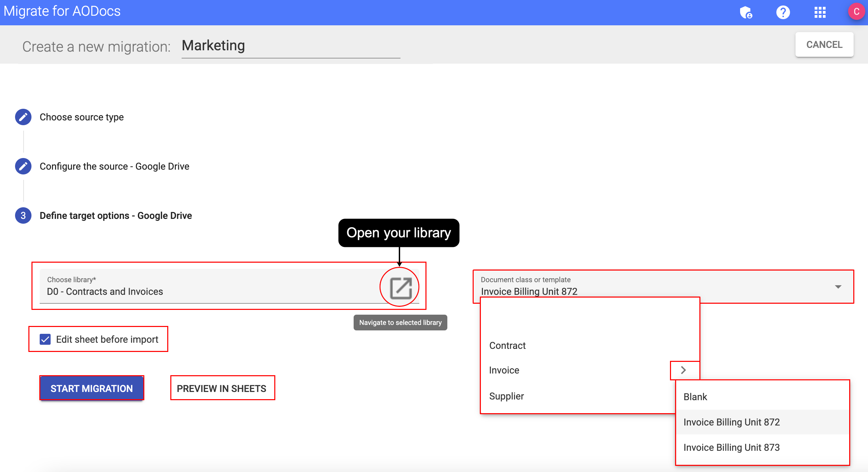The image size is (868, 472).
Task: Open the Google apps grid launcher
Action: click(x=820, y=12)
